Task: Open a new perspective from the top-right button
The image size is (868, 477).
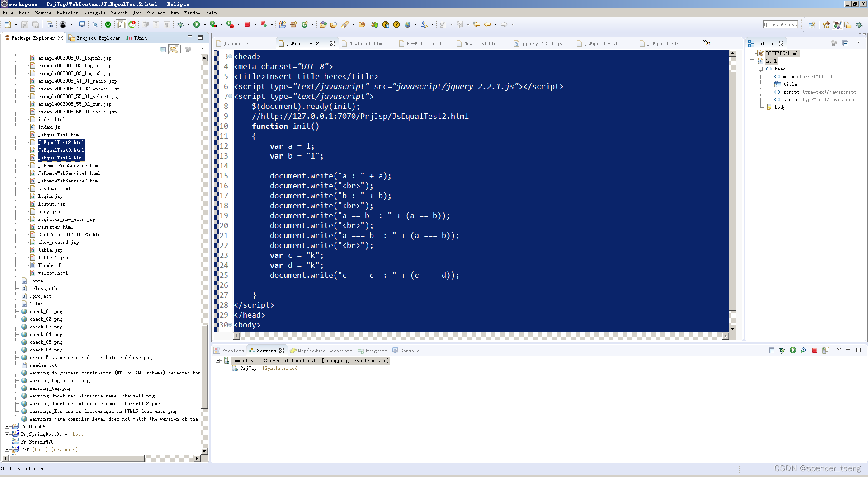Action: coord(812,25)
